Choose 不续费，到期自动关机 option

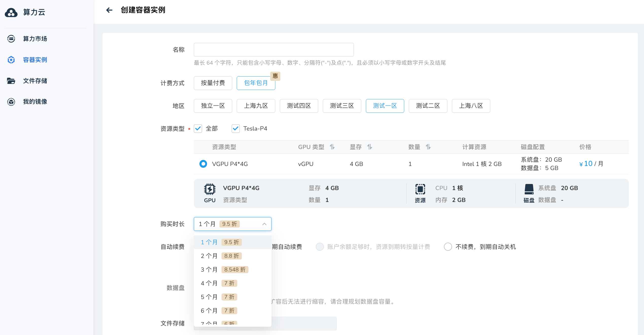coord(448,247)
